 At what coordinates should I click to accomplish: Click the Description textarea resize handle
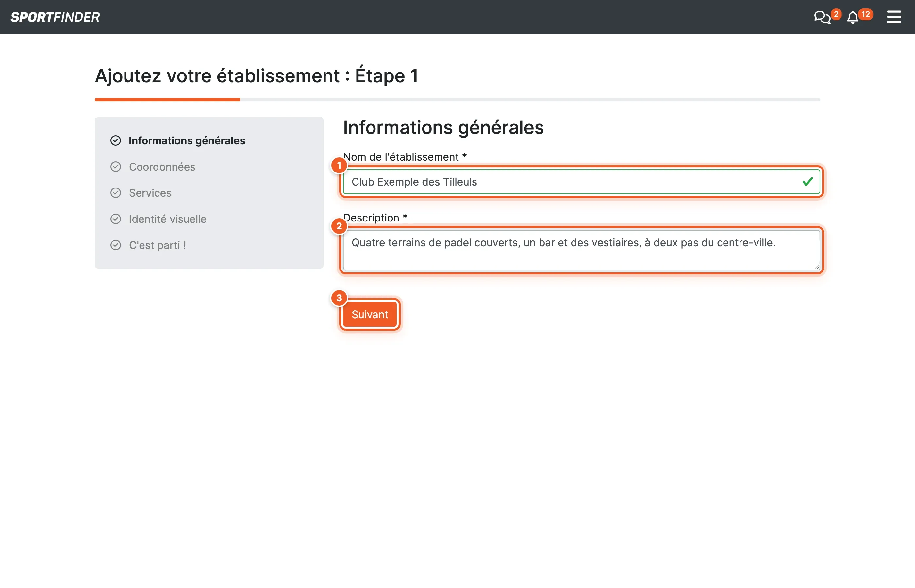tap(816, 267)
